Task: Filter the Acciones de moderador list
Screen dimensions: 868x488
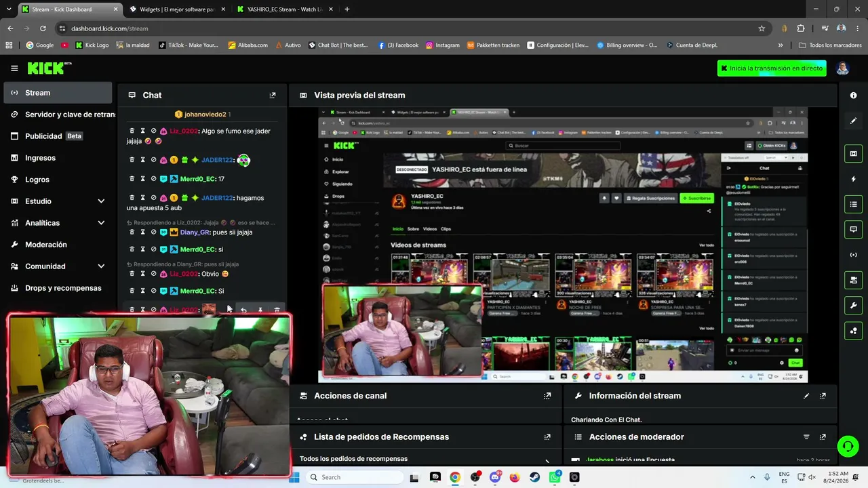Action: [806, 437]
